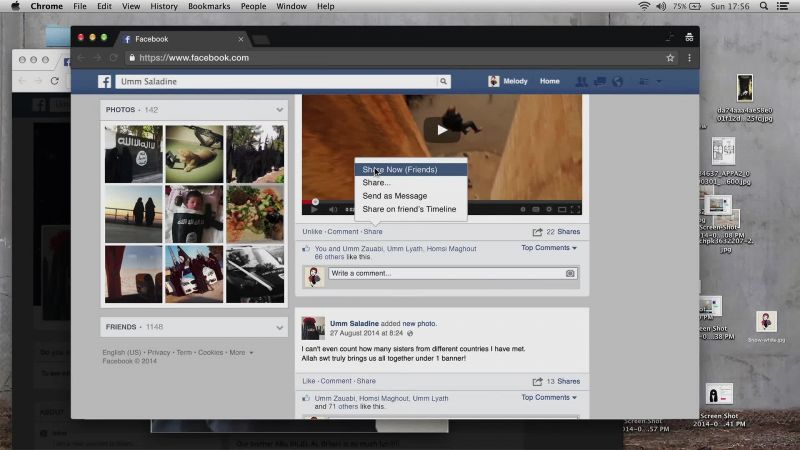800x450 pixels.
Task: Click the volume icon in macOS menu bar
Action: (661, 6)
